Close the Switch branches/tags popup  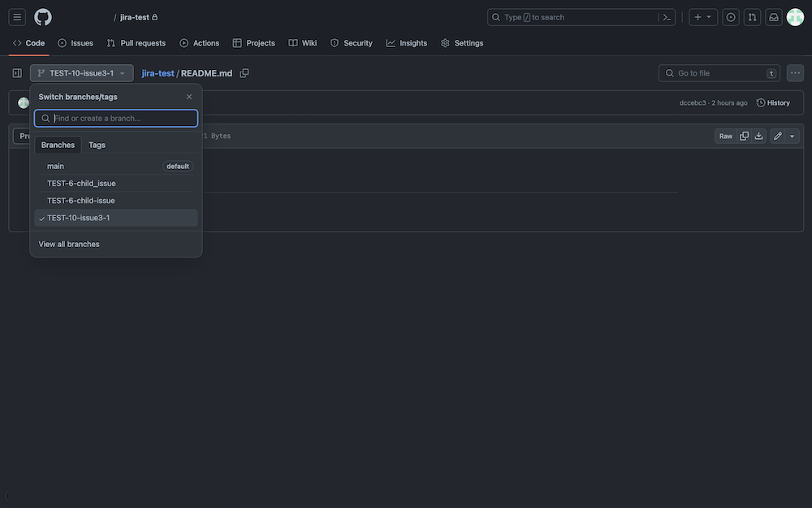click(189, 97)
